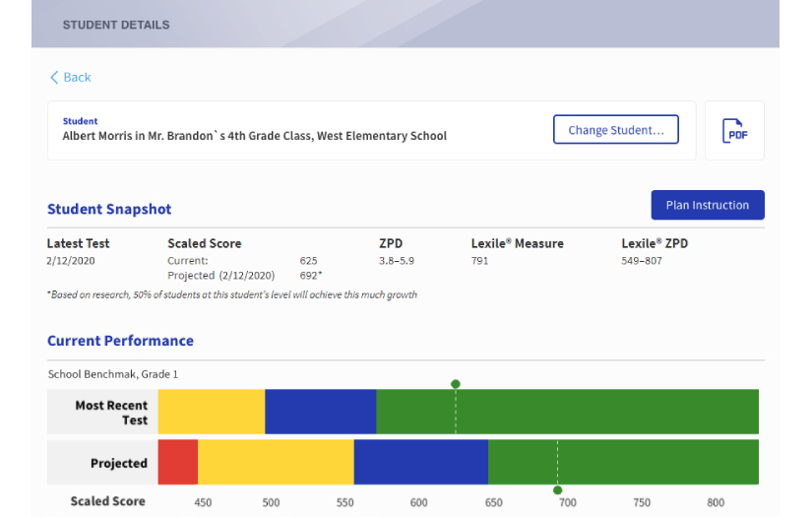
Task: Click the current scaled score 625
Action: (309, 261)
